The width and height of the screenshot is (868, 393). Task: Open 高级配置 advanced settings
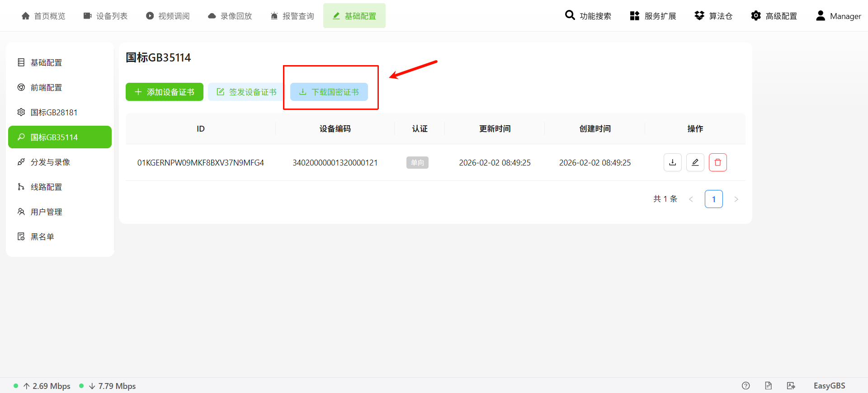(x=774, y=16)
